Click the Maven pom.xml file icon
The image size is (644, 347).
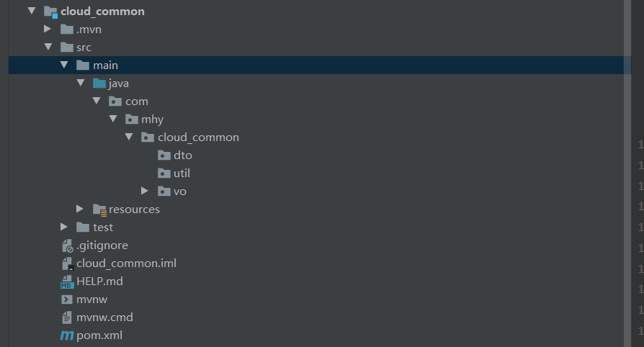pos(67,335)
